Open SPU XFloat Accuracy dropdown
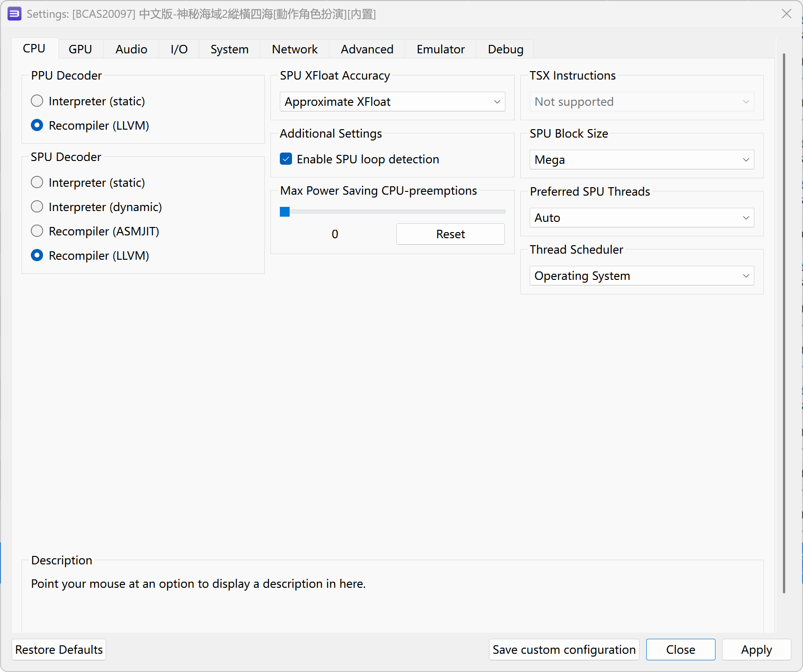 [393, 102]
